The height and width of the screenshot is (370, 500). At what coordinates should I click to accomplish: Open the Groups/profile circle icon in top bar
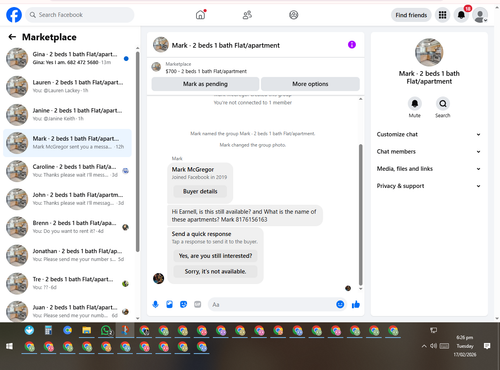tap(294, 15)
